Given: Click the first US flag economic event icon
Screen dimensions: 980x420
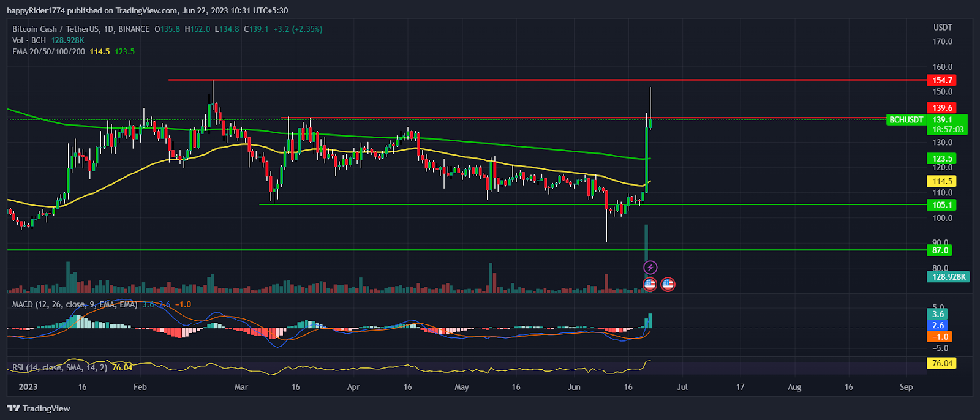Looking at the screenshot, I should (650, 284).
